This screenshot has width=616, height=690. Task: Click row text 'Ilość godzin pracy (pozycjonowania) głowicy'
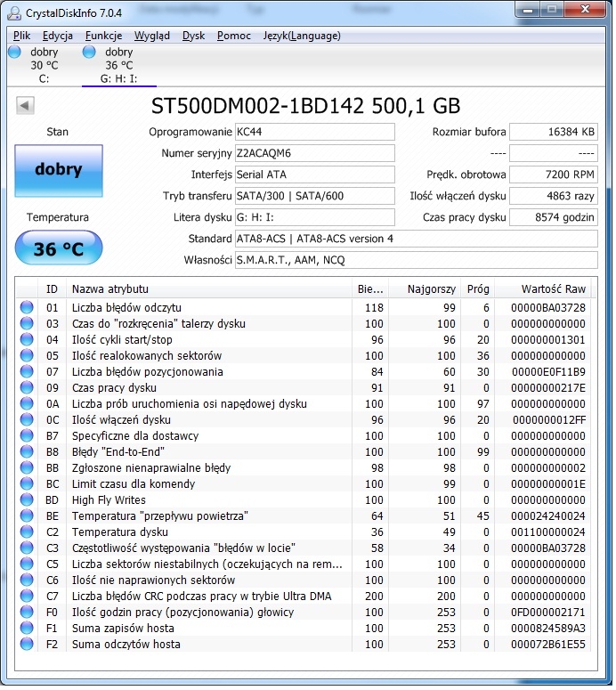click(182, 613)
